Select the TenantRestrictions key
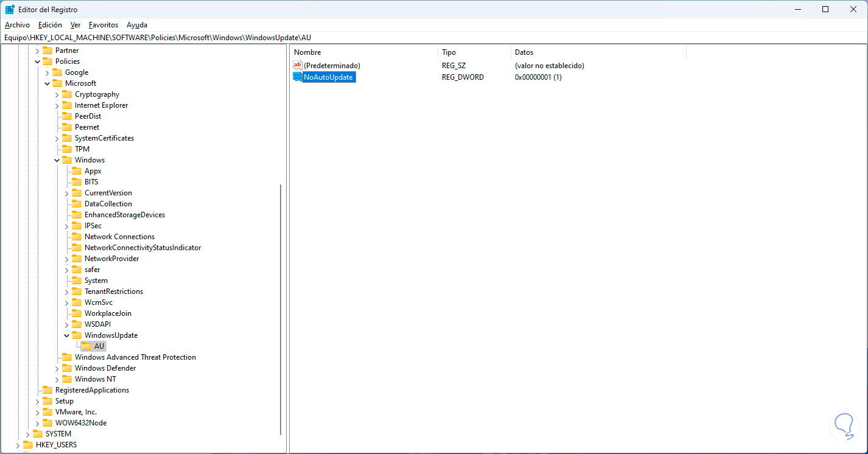This screenshot has height=454, width=868. point(114,292)
